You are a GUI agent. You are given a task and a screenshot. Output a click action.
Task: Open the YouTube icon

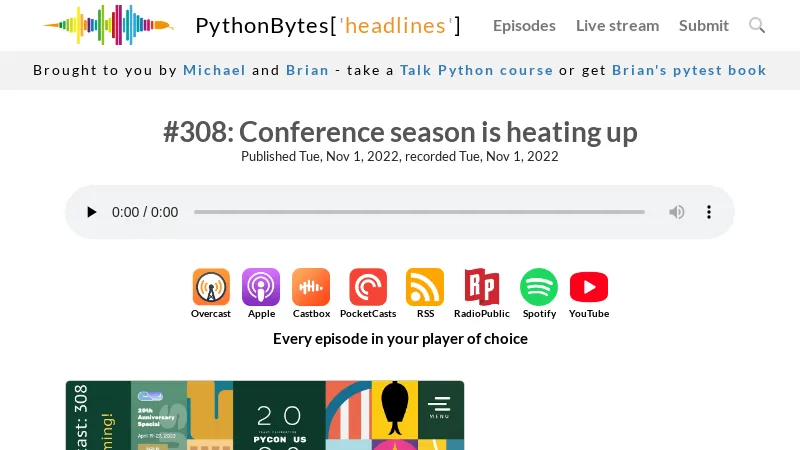[589, 287]
